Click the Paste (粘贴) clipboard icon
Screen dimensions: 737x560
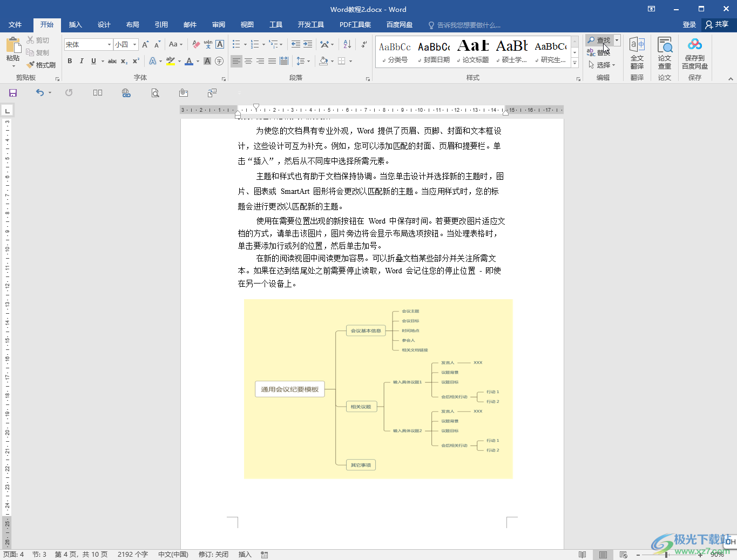coord(13,45)
